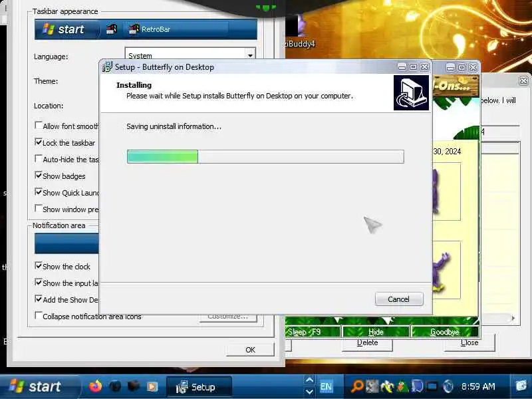
Task: Toggle Lock the taskbar checkbox
Action: 39,142
